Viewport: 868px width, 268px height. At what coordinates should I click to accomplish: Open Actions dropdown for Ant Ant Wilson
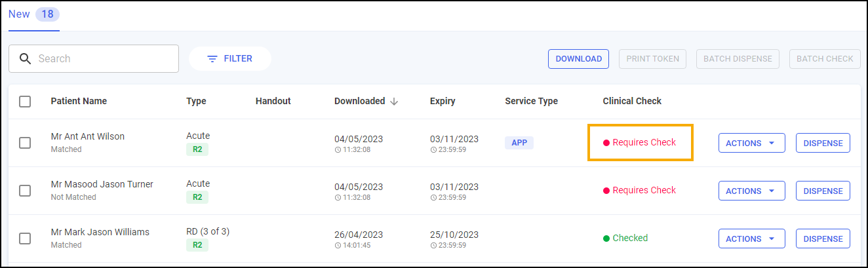pos(751,143)
